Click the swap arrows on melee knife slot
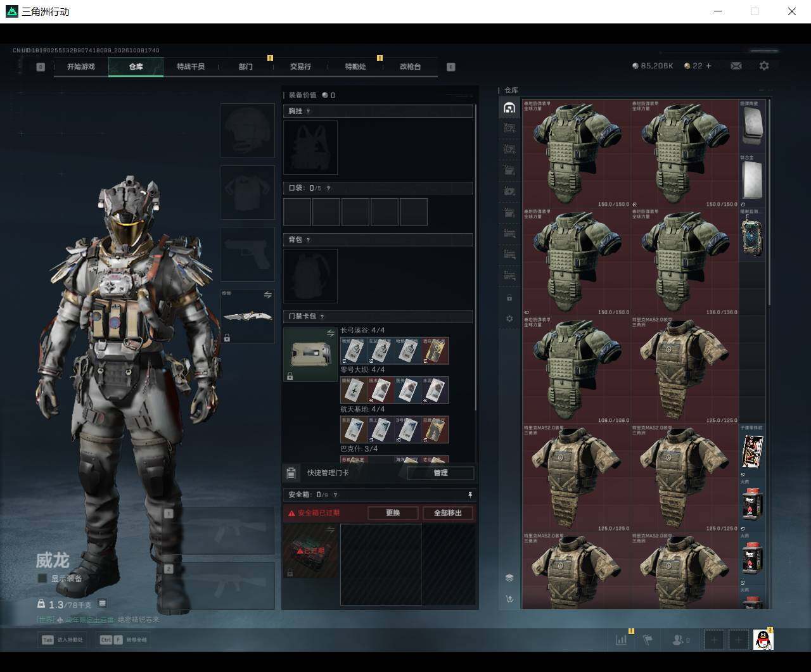The image size is (811, 672). click(267, 295)
